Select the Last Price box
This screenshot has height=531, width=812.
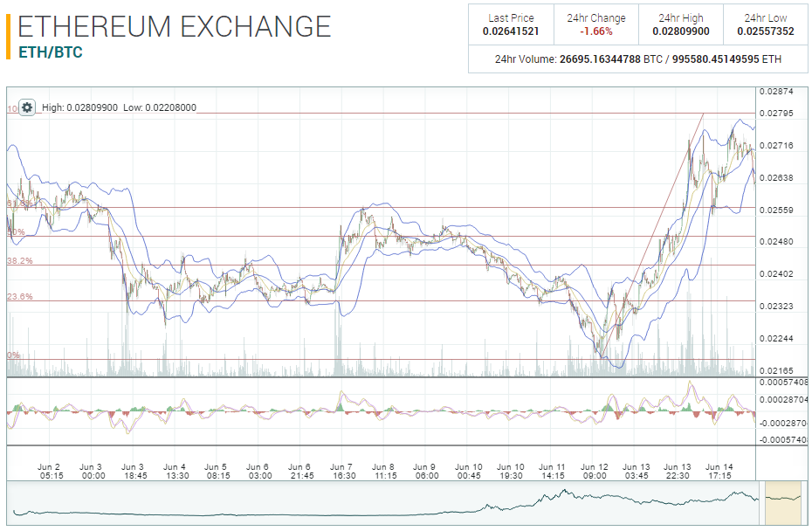pos(511,24)
